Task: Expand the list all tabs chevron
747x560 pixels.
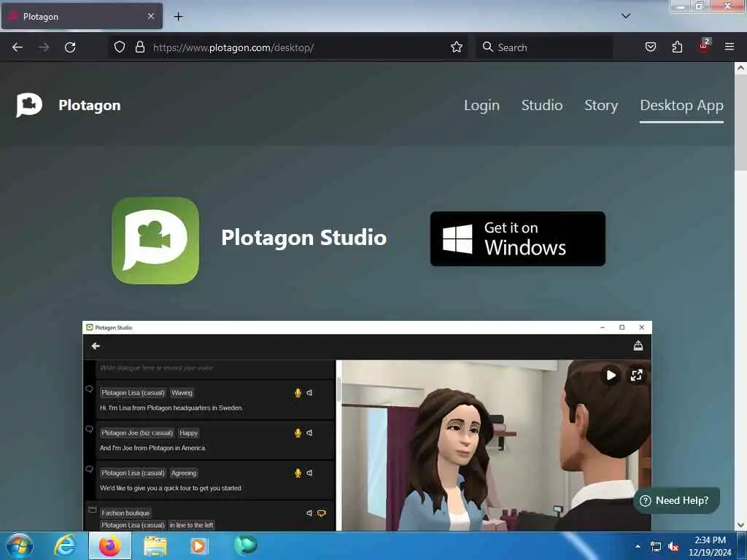Action: pos(626,16)
